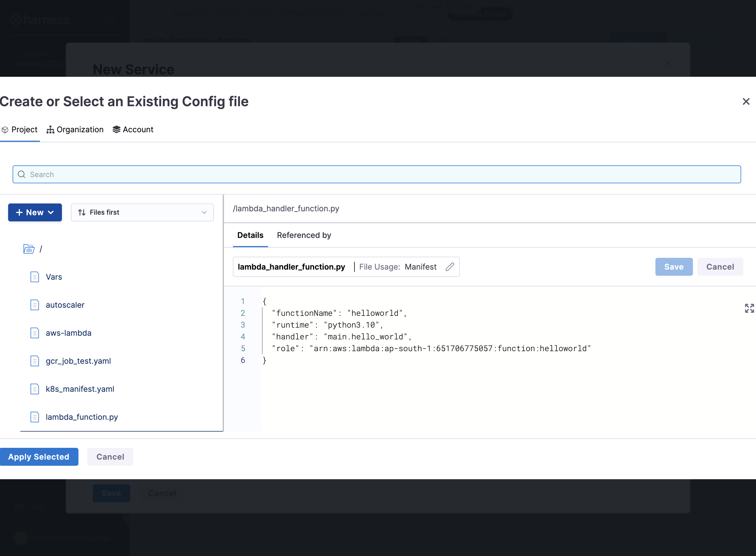The width and height of the screenshot is (756, 556).
Task: Open the Files first sort dropdown
Action: [x=142, y=212]
